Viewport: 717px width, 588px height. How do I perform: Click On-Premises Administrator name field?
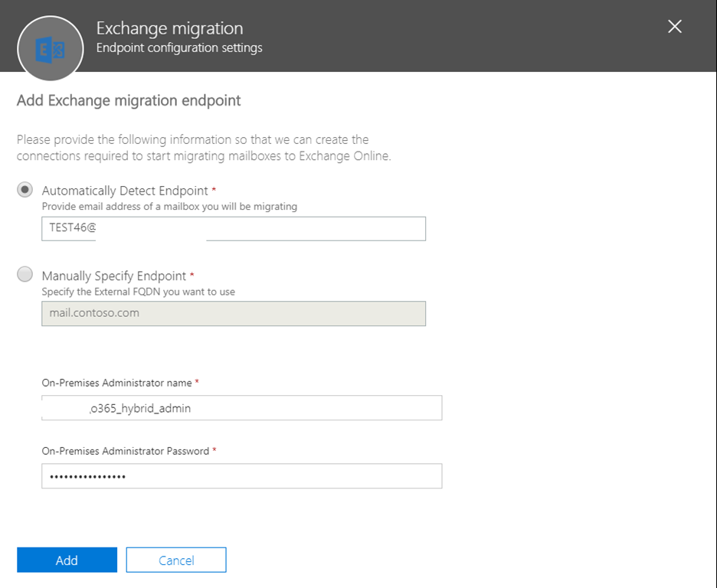[242, 407]
